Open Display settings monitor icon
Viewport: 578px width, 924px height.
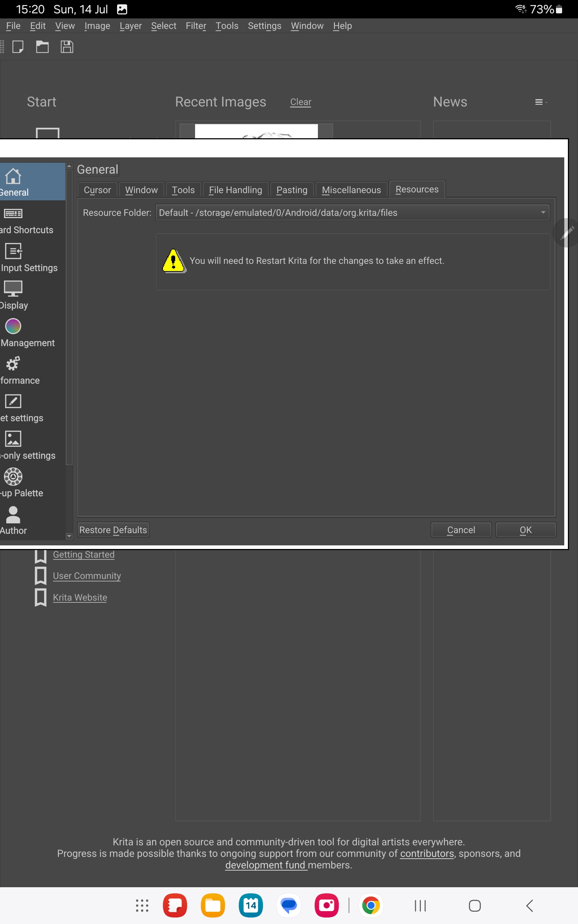pos(13,289)
